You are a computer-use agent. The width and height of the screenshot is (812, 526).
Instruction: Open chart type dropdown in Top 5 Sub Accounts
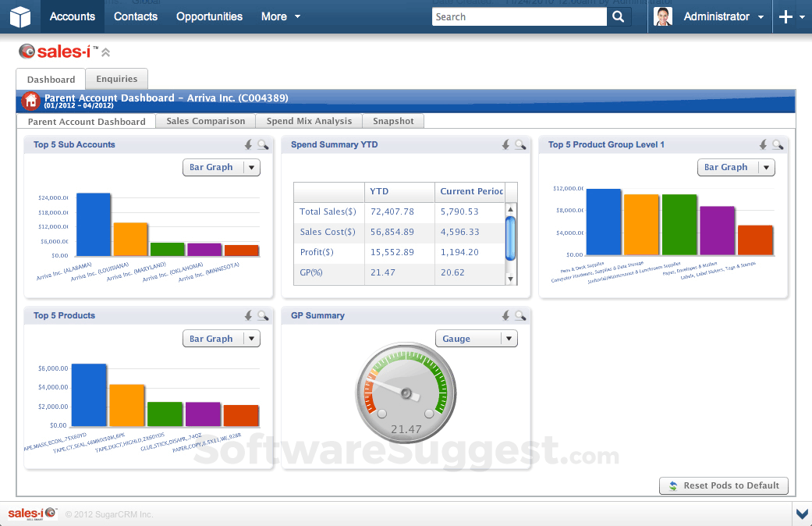[251, 167]
